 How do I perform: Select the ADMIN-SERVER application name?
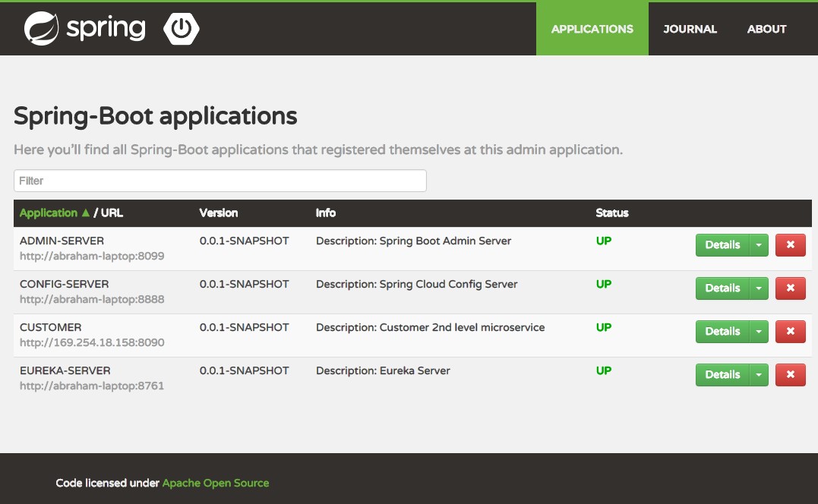point(62,241)
